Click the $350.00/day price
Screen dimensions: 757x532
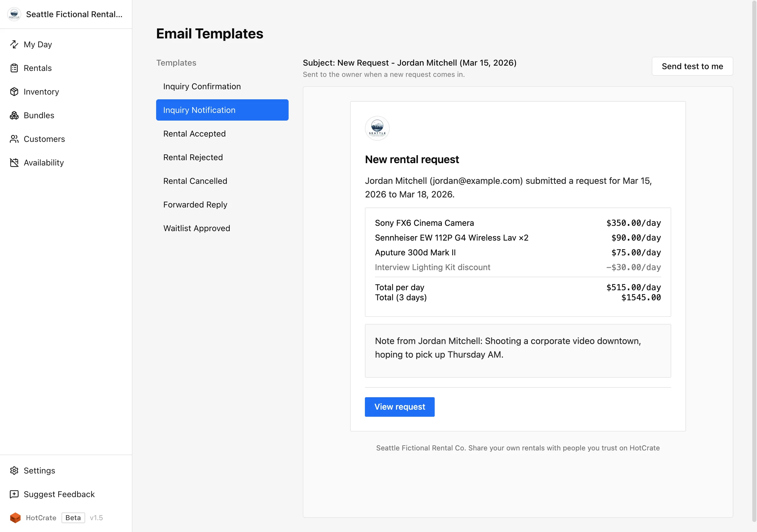coord(633,223)
